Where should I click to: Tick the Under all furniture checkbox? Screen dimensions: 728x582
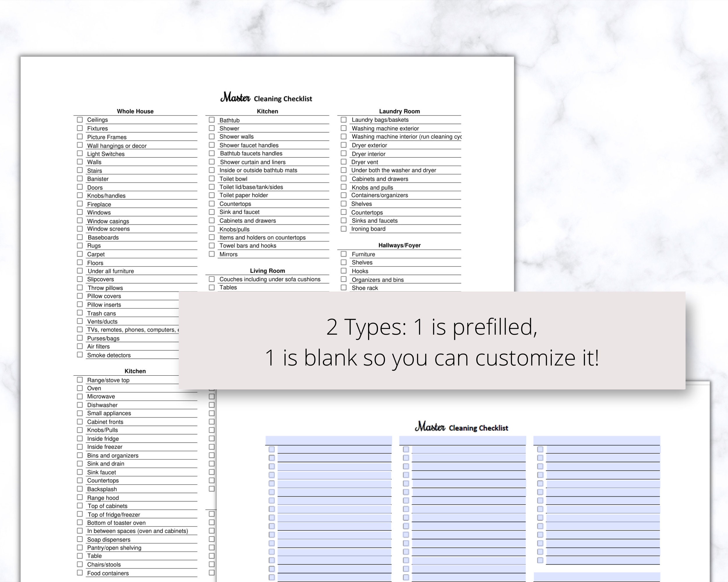click(x=80, y=271)
